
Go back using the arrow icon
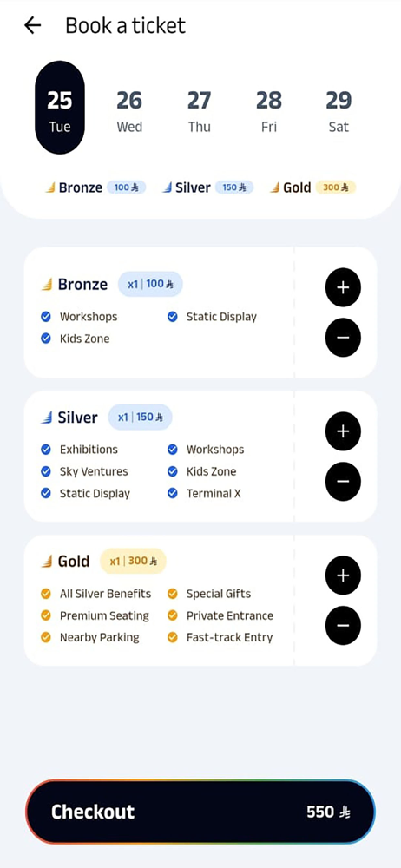click(33, 25)
